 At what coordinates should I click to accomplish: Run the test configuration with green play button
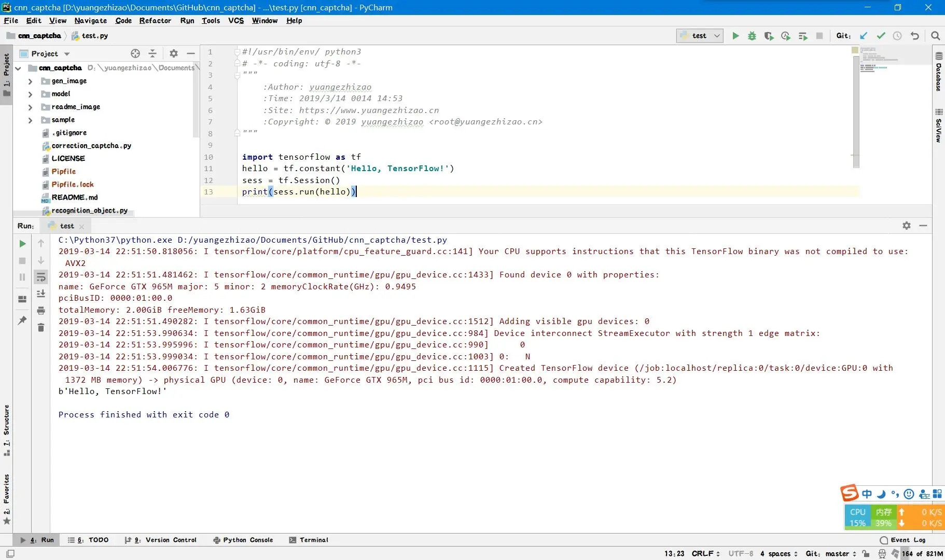[735, 36]
